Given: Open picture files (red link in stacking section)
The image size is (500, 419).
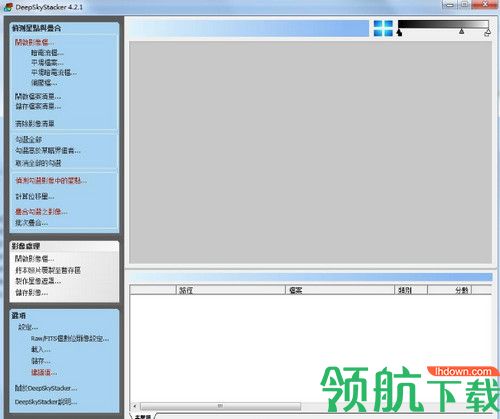Looking at the screenshot, I should (x=34, y=42).
